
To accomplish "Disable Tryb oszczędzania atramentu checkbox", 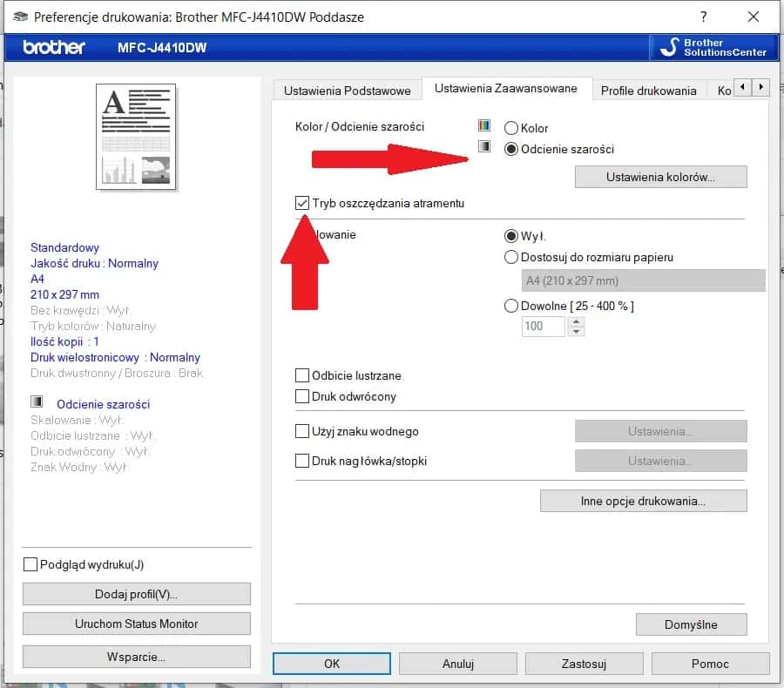I will (303, 203).
